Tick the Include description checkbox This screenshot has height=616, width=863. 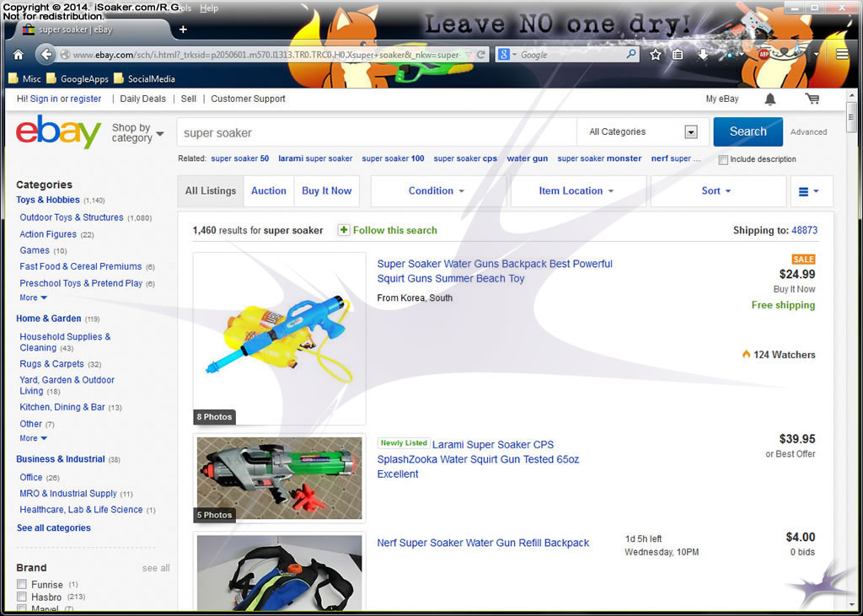click(x=723, y=159)
